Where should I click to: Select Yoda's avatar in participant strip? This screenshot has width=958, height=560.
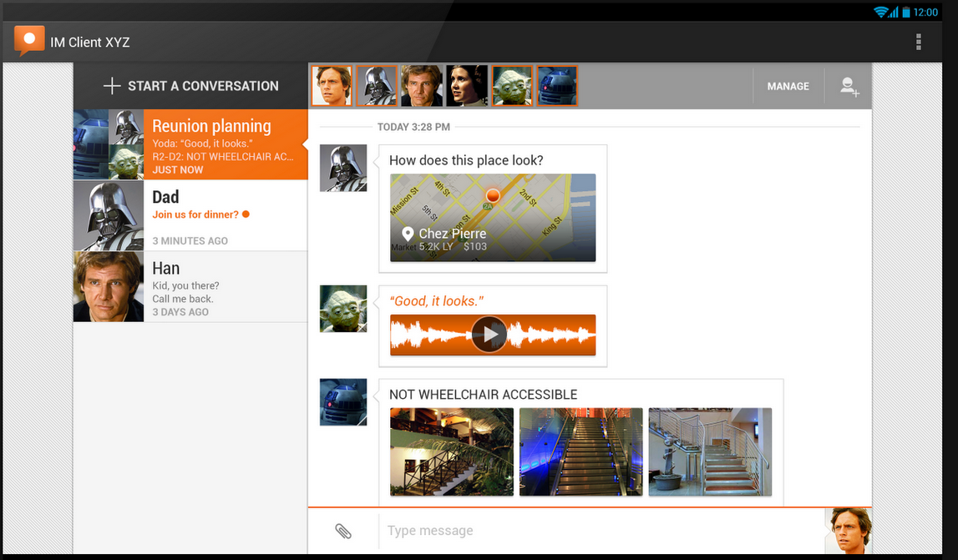[512, 86]
